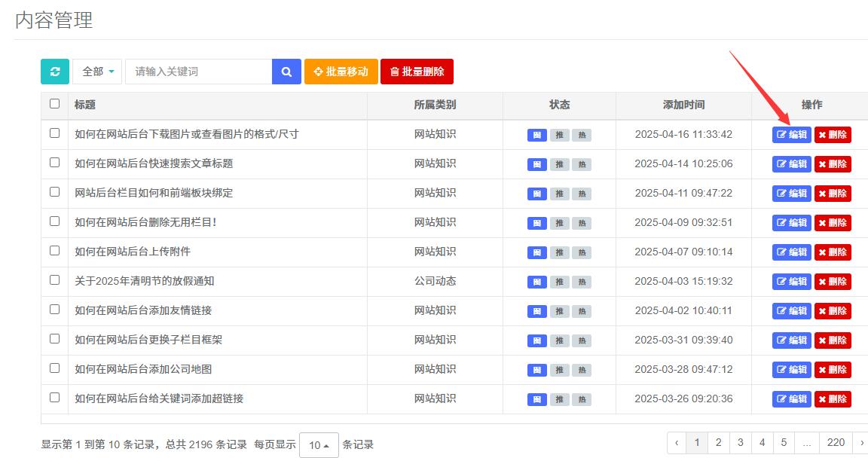Open the 全部 category dropdown
Screen dimensions: 868x458
coord(97,72)
